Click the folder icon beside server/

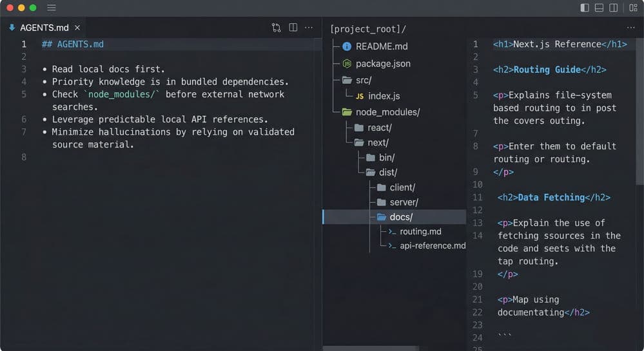(382, 202)
